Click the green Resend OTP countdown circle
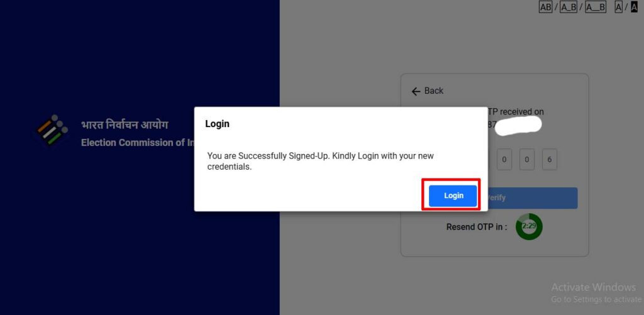The height and width of the screenshot is (315, 644). [x=529, y=226]
